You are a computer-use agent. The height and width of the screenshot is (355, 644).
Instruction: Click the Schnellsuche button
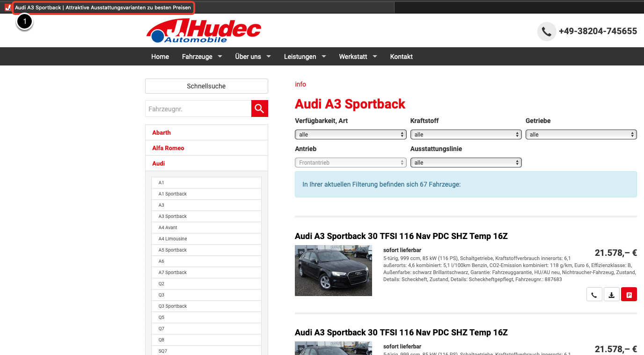[206, 86]
